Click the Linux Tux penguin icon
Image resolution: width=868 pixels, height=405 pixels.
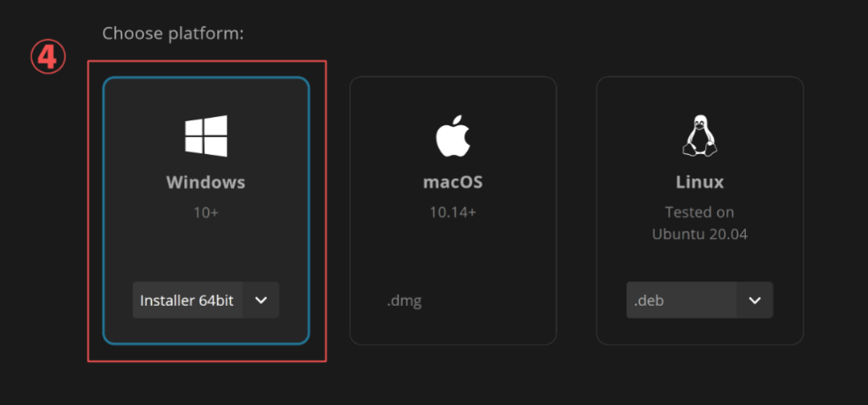click(x=699, y=136)
